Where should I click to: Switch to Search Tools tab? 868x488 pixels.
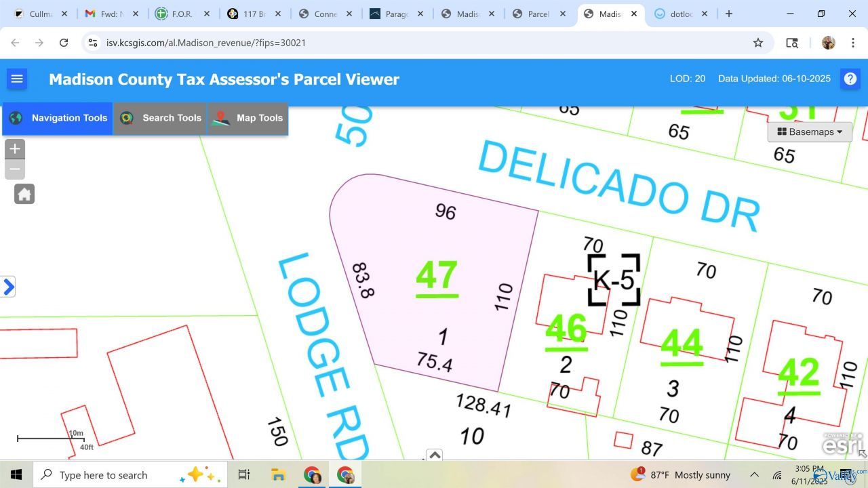click(x=161, y=118)
